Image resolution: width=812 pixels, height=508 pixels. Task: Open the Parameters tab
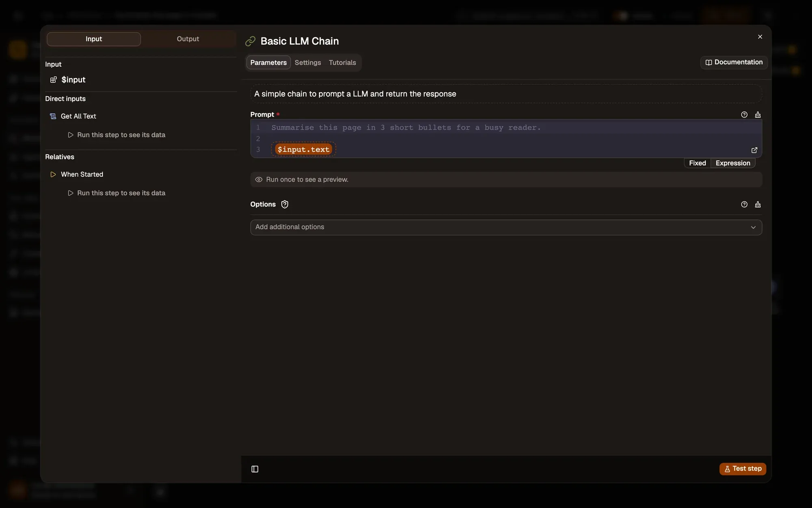(x=268, y=63)
